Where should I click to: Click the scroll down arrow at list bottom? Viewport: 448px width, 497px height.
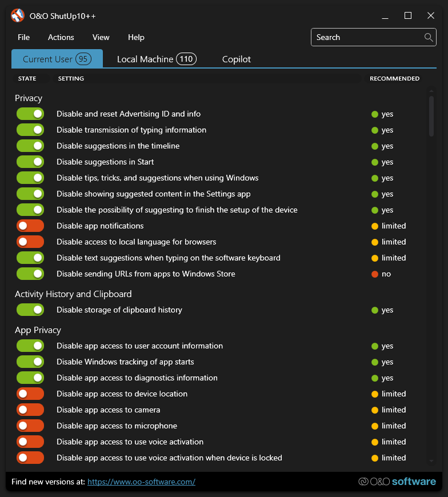431,460
